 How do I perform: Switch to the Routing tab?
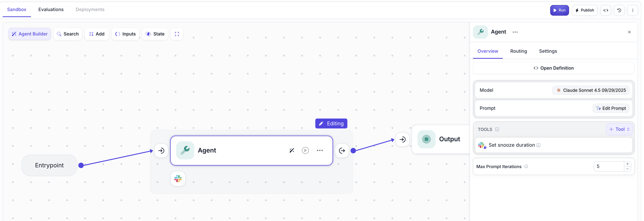[x=519, y=51]
